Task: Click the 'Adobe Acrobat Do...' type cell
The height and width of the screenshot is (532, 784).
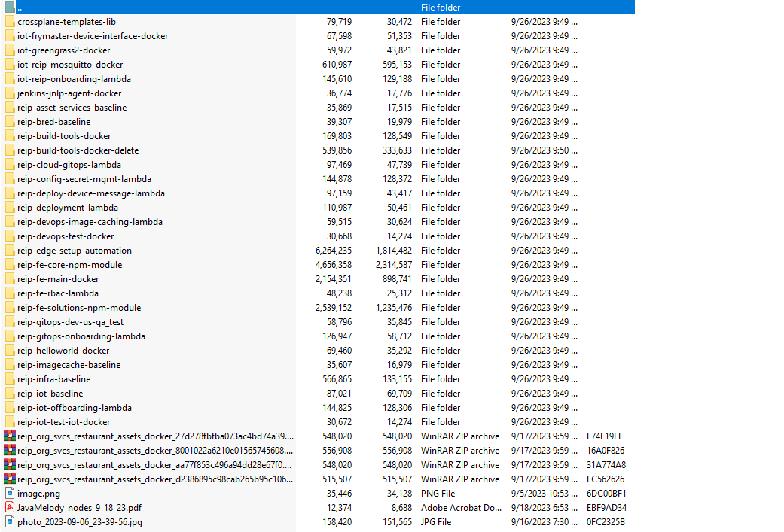Action: (461, 507)
